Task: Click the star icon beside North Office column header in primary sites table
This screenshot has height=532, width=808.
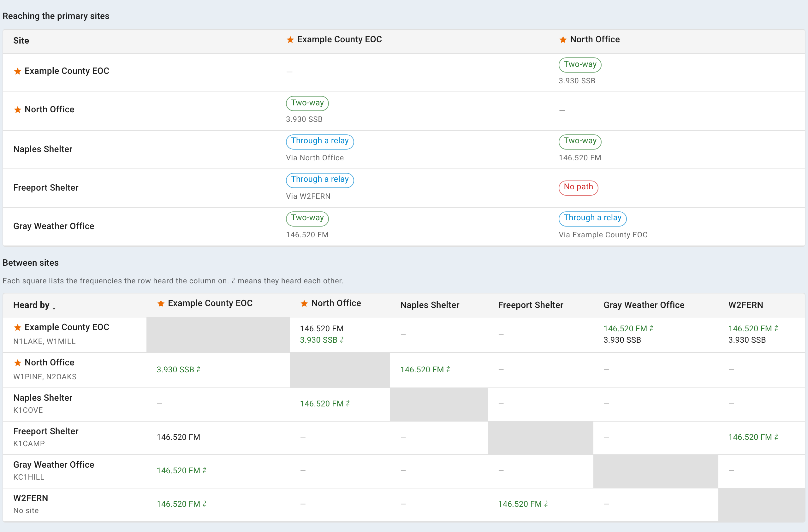Action: tap(563, 40)
